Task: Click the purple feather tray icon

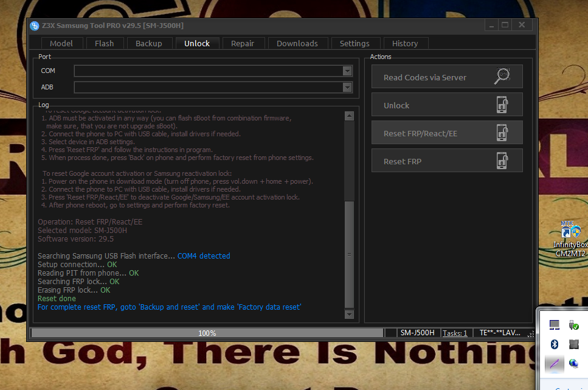Action: tap(554, 363)
